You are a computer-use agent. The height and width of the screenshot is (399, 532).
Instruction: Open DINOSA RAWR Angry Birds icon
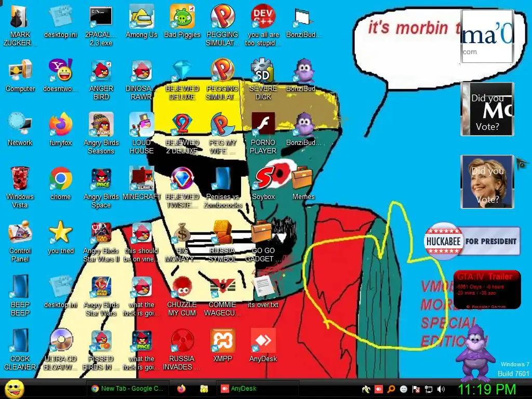(x=141, y=79)
